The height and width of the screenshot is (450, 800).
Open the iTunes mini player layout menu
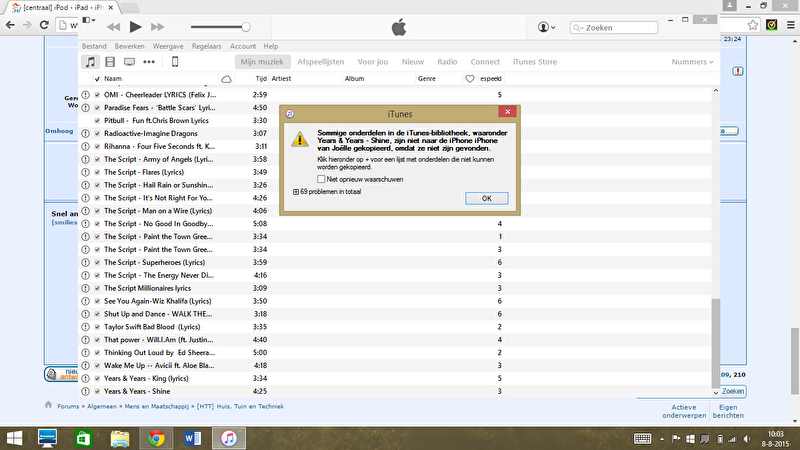[x=89, y=20]
